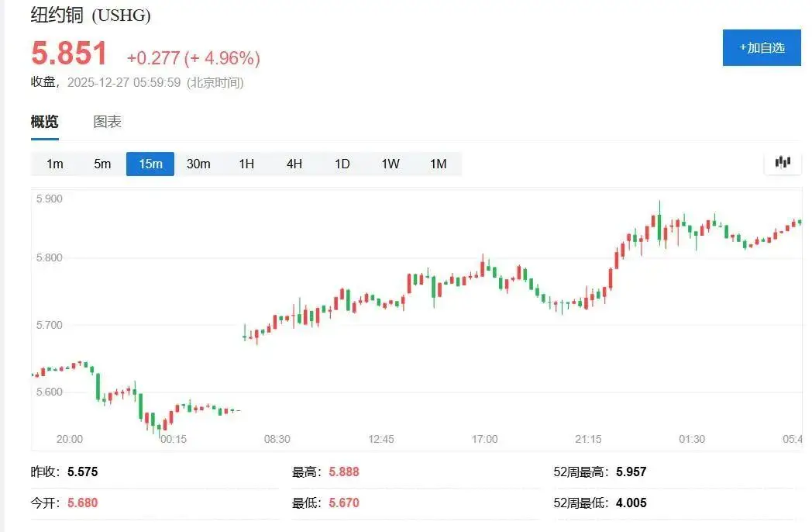Image resolution: width=812 pixels, height=532 pixels.
Task: Select the 30m timeframe
Action: pos(198,164)
